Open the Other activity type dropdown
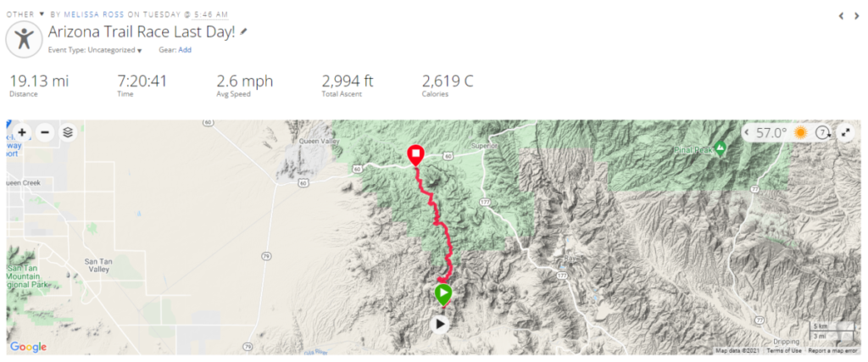 [x=25, y=14]
